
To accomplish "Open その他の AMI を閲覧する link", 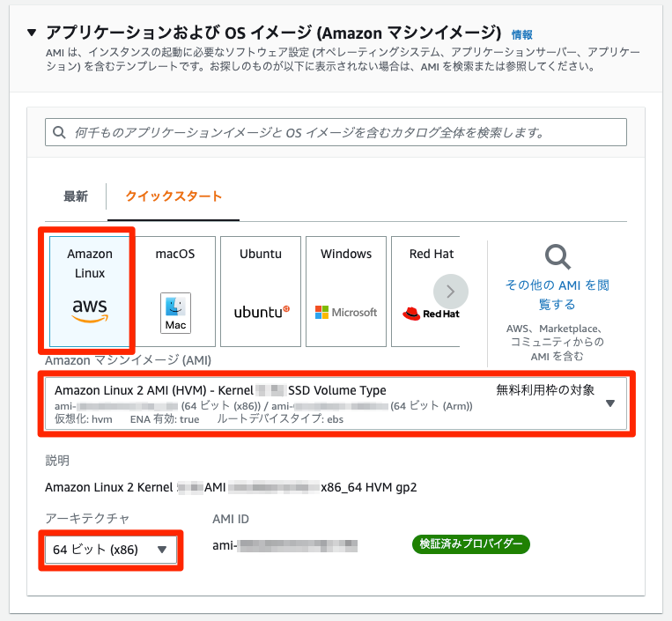I will click(x=558, y=294).
